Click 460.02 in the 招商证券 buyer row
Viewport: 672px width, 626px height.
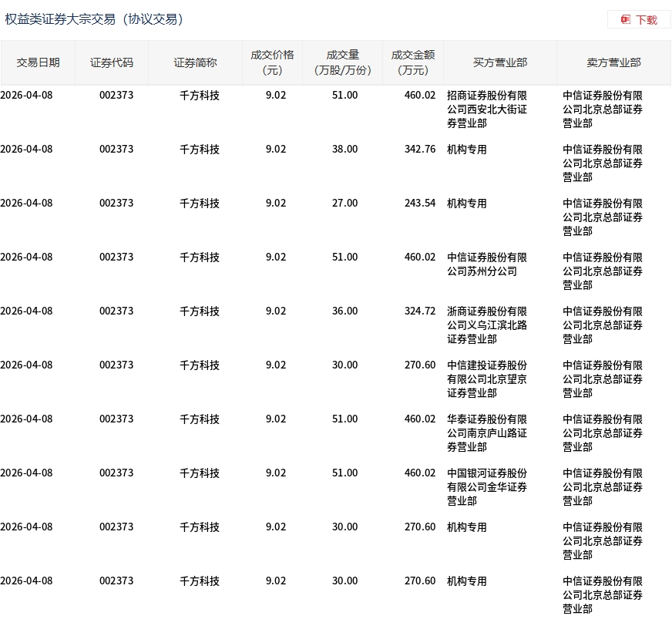(419, 95)
